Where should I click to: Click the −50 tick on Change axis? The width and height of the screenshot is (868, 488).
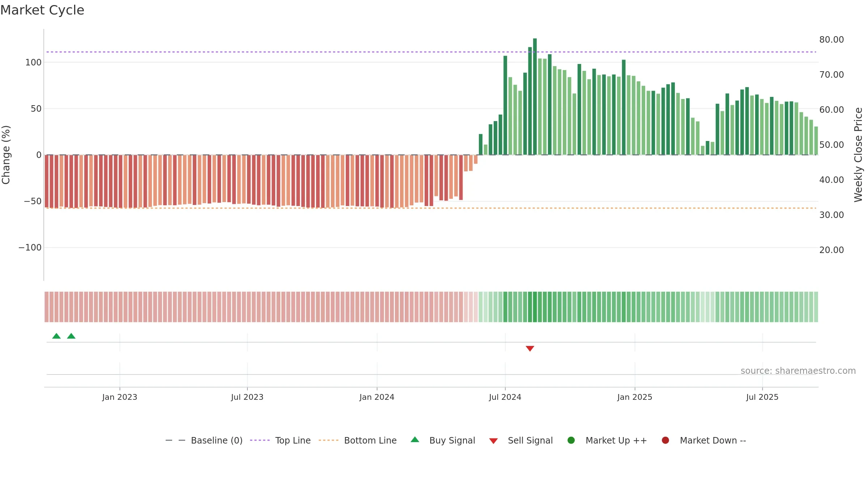click(x=33, y=201)
